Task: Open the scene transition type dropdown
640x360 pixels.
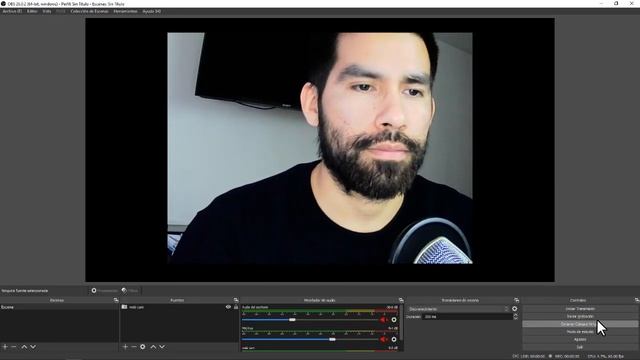Action: [x=458, y=309]
